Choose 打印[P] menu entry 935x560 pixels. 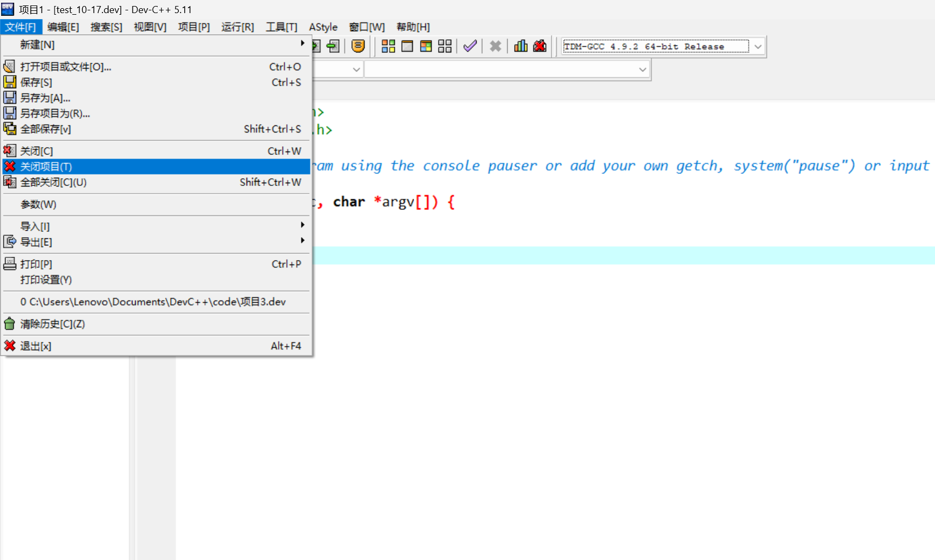click(x=156, y=264)
